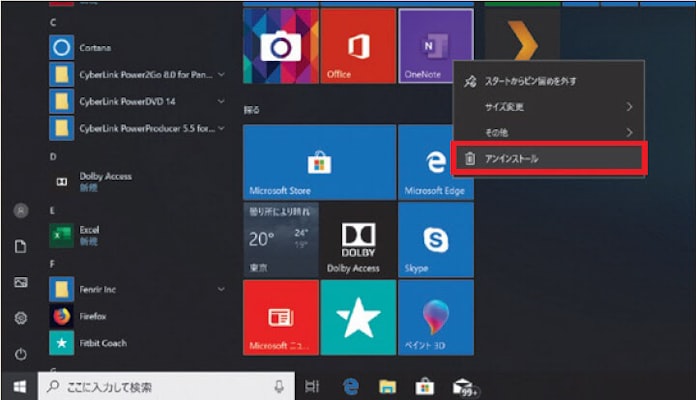
Task: Click the taskbar search box
Action: tap(166, 387)
